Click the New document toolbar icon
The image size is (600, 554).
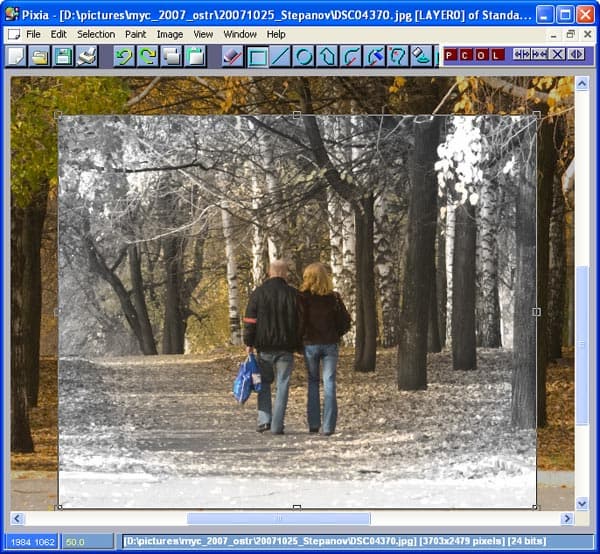point(16,57)
